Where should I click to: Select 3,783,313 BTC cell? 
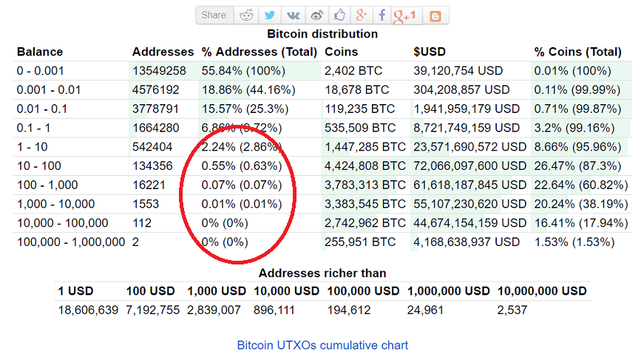tap(365, 185)
